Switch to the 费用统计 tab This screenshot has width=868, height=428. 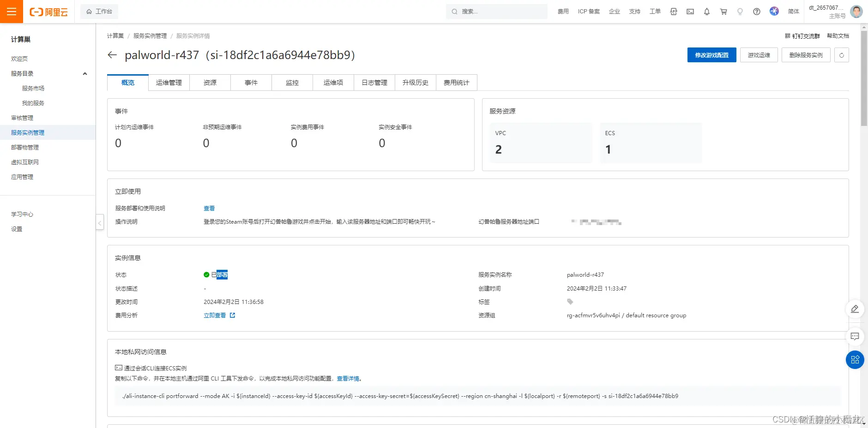click(457, 83)
